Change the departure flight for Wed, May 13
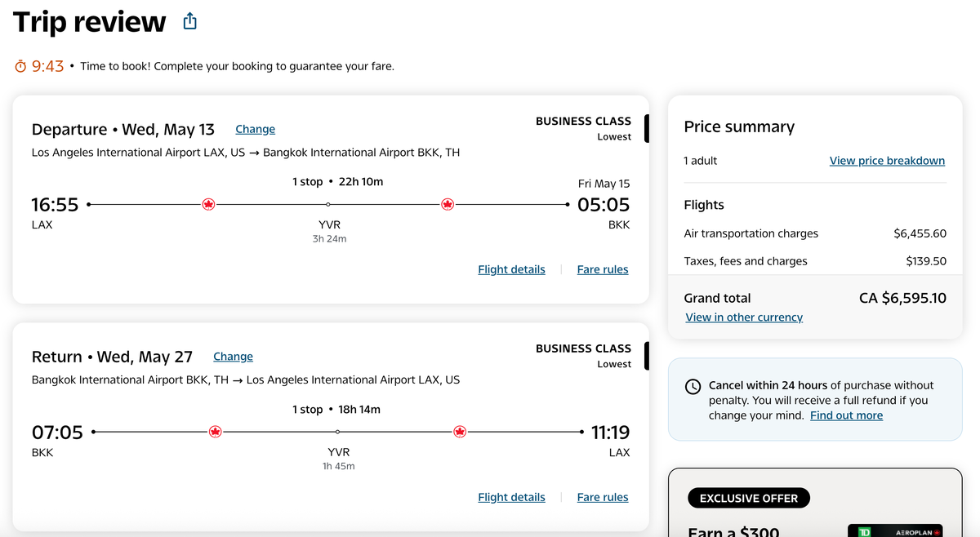Viewport: 980px width, 537px height. point(255,129)
